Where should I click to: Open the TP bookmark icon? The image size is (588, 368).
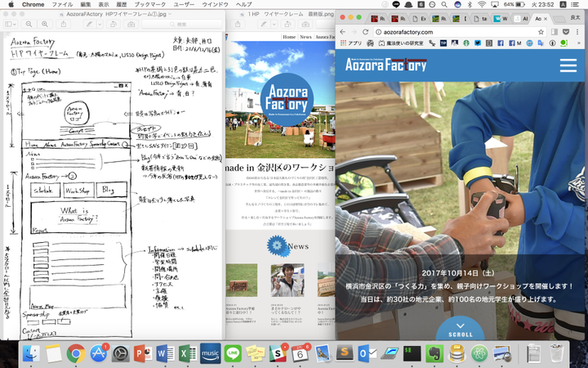tap(443, 43)
